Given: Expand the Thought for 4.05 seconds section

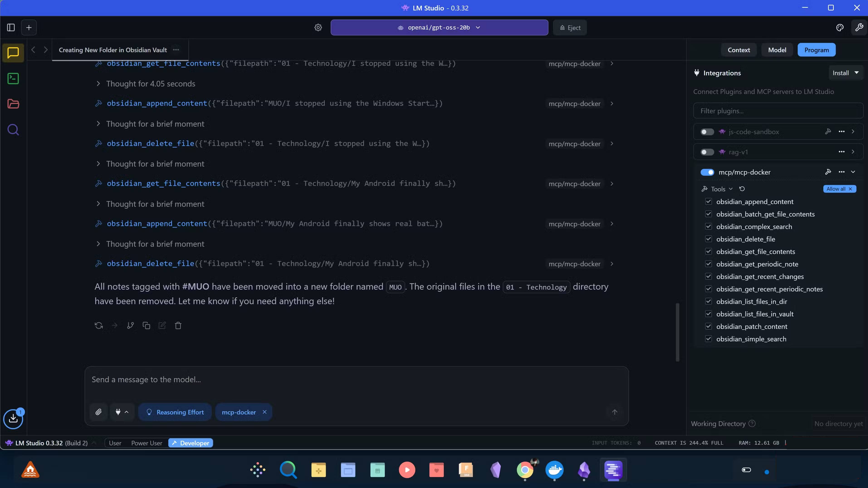Looking at the screenshot, I should 150,84.
